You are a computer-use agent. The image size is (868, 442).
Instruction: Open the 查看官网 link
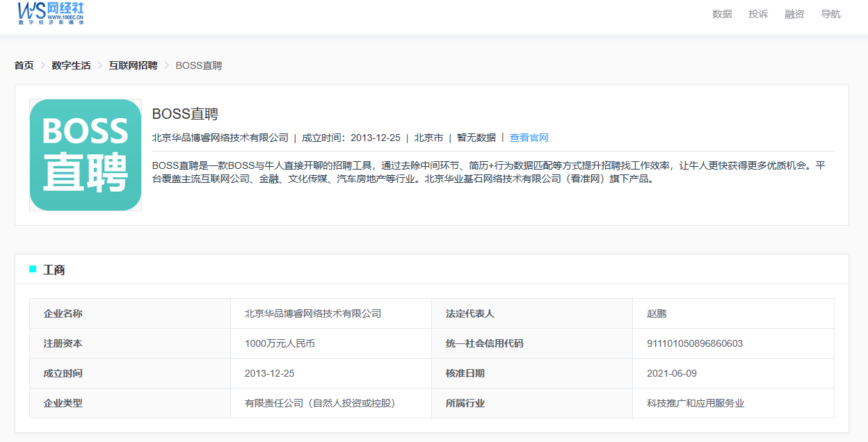(x=529, y=138)
